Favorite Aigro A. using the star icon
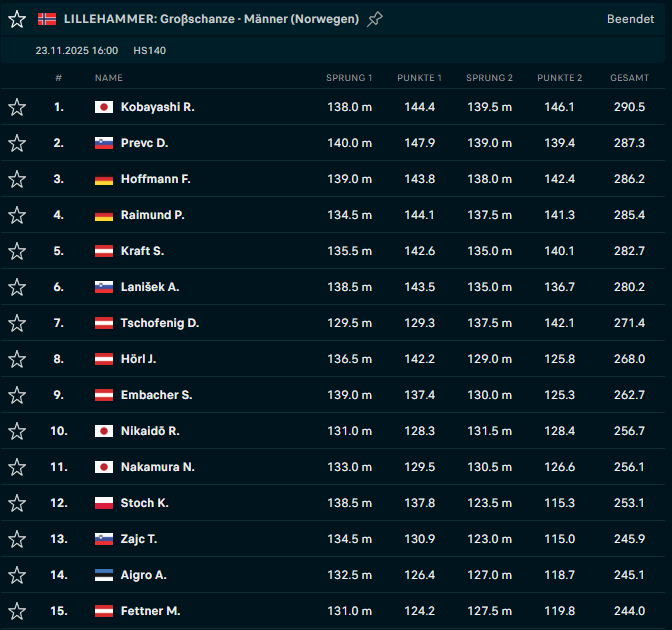Image resolution: width=672 pixels, height=630 pixels. pyautogui.click(x=17, y=575)
